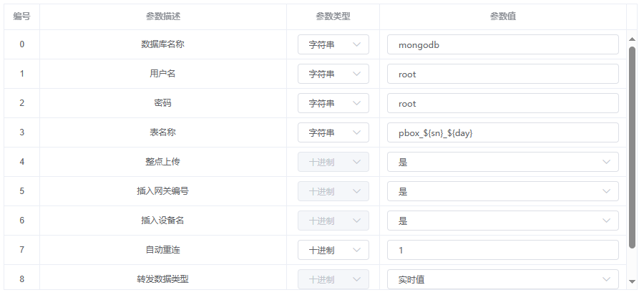Click the vertical scrollbar thumb

pyautogui.click(x=632, y=147)
